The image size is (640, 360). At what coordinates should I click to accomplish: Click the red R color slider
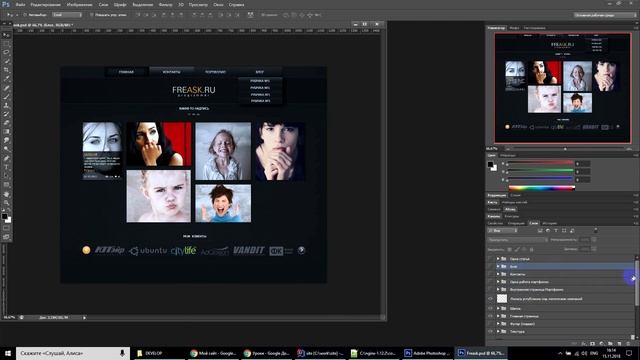(x=540, y=163)
